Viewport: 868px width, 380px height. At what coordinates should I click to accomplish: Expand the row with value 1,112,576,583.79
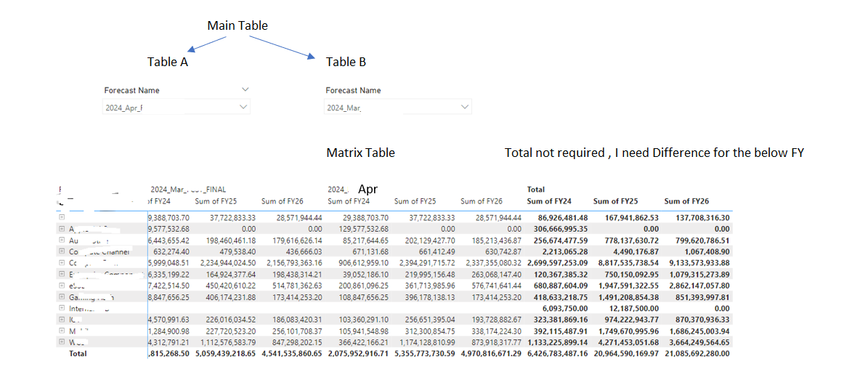coord(61,341)
